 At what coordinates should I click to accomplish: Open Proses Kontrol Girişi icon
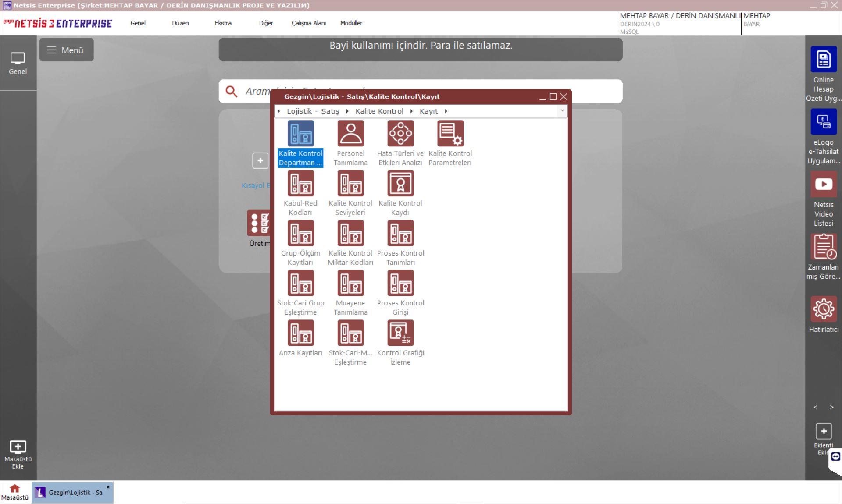tap(400, 283)
